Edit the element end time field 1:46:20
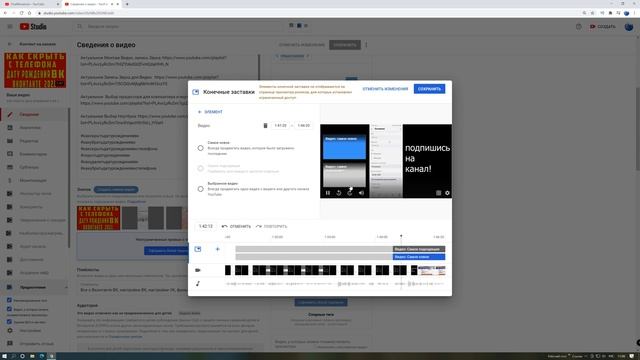Screen dimensions: 640x360 [x=303, y=125]
